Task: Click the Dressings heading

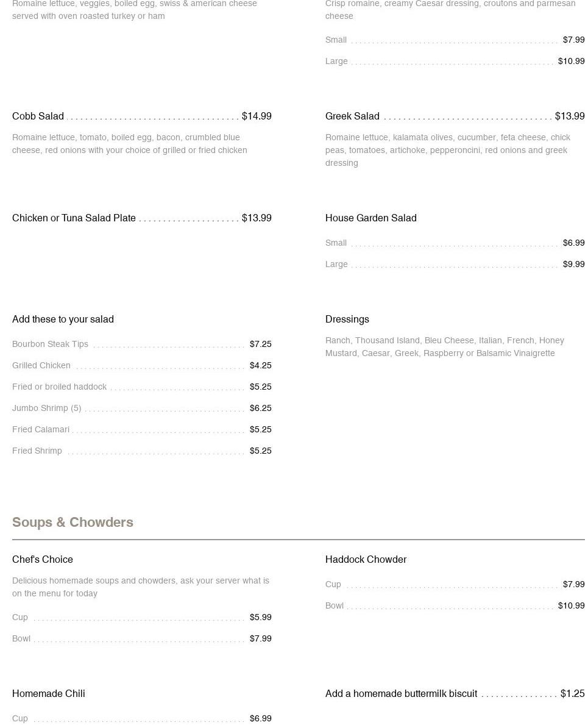Action: 347,319
